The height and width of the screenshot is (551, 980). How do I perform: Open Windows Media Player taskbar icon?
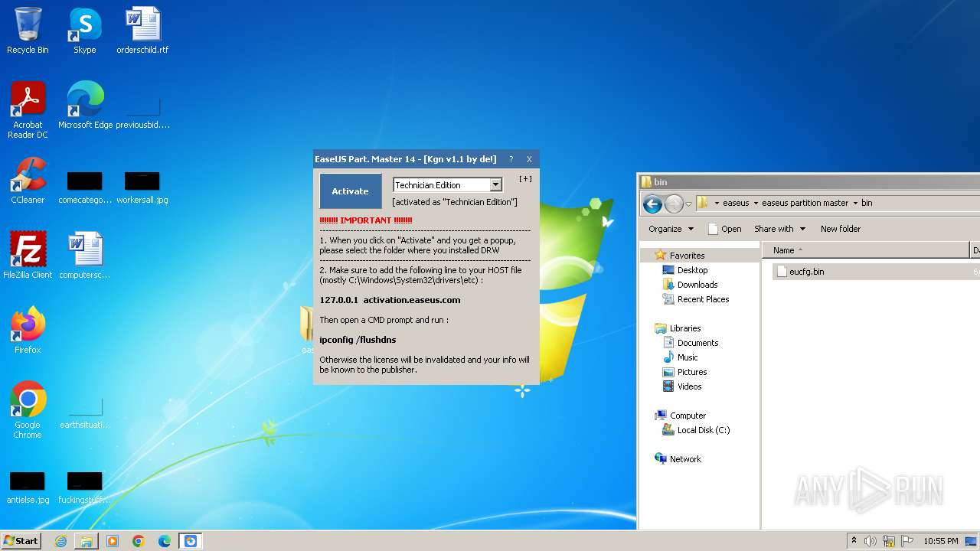pyautogui.click(x=113, y=541)
